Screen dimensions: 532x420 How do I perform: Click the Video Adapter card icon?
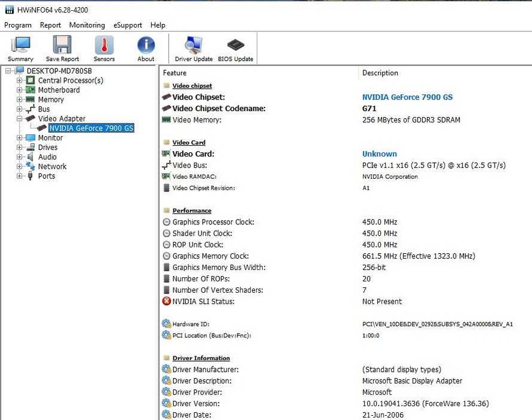pyautogui.click(x=31, y=118)
